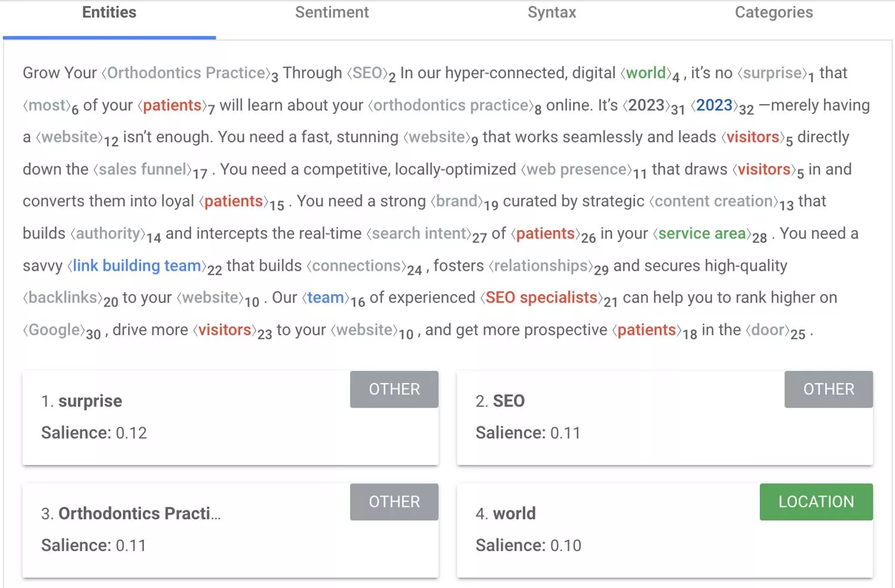This screenshot has height=588, width=895.
Task: Select the Categories tab
Action: tap(774, 13)
